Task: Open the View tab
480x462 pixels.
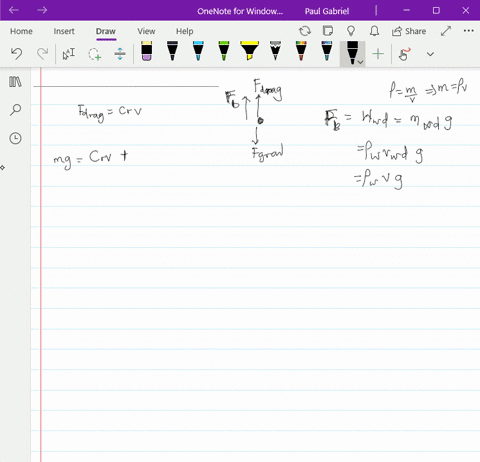Action: click(x=146, y=31)
